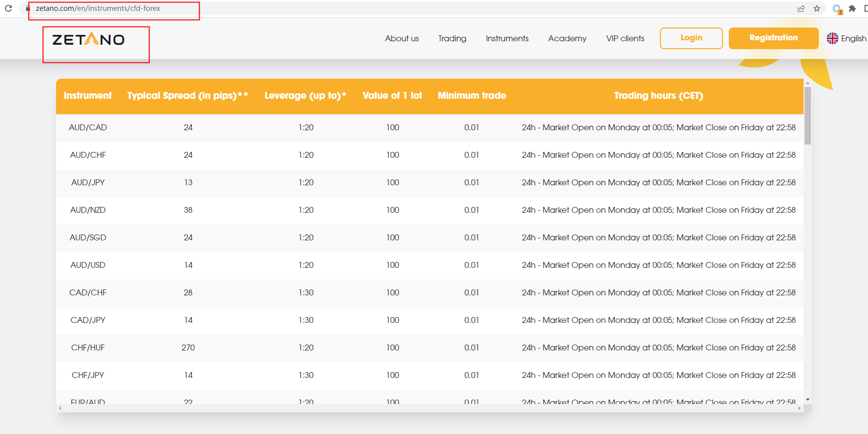Click the table's vertical scrollbar thumb
This screenshot has height=434, width=868.
point(808,116)
